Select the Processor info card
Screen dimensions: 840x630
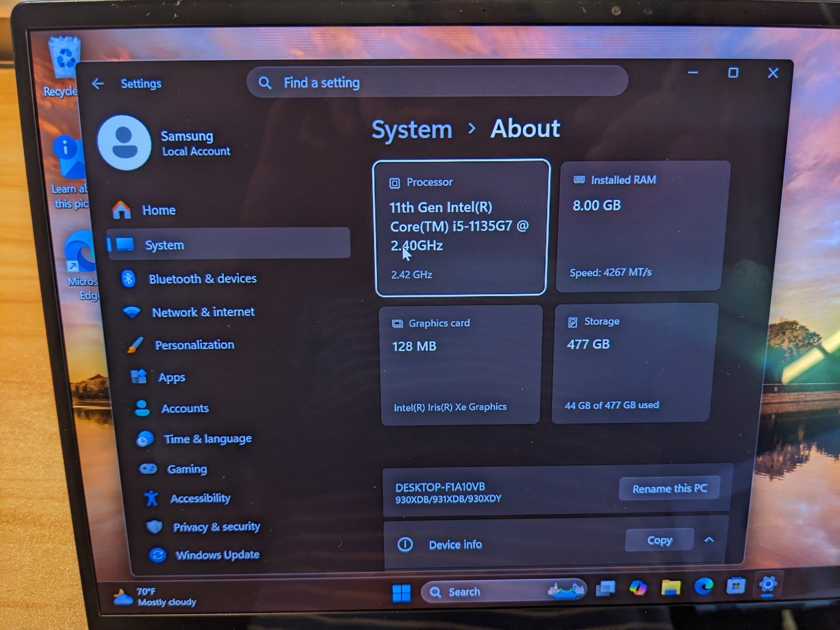pyautogui.click(x=461, y=227)
